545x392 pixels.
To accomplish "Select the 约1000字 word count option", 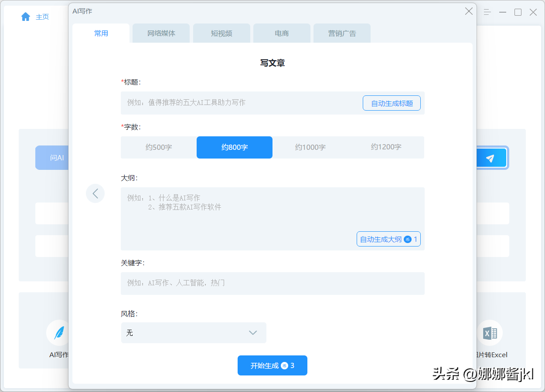I will [x=310, y=147].
